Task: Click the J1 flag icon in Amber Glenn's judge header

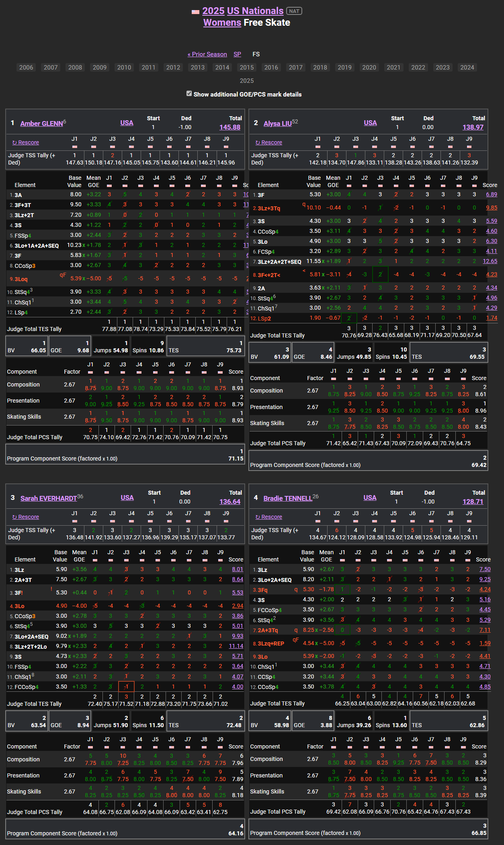Action: click(x=74, y=147)
